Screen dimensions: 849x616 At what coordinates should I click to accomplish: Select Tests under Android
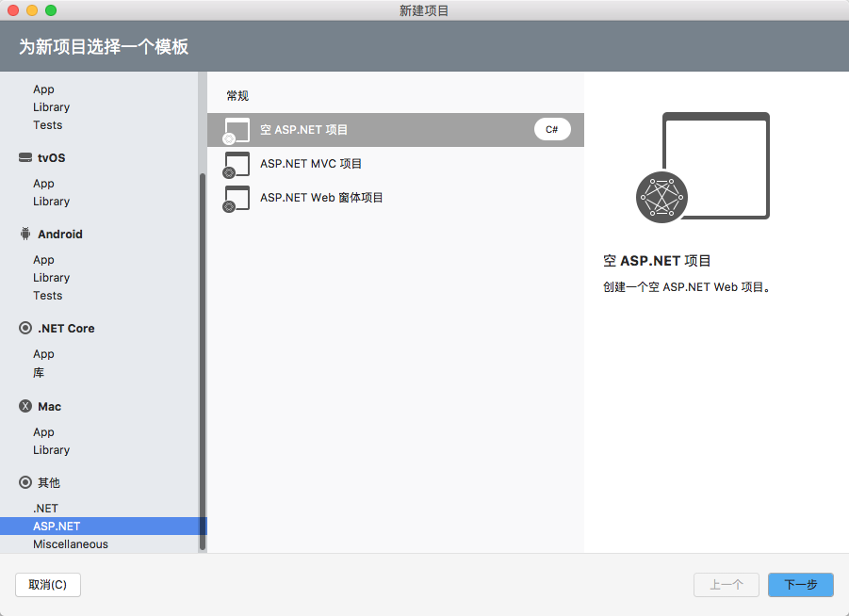point(48,296)
